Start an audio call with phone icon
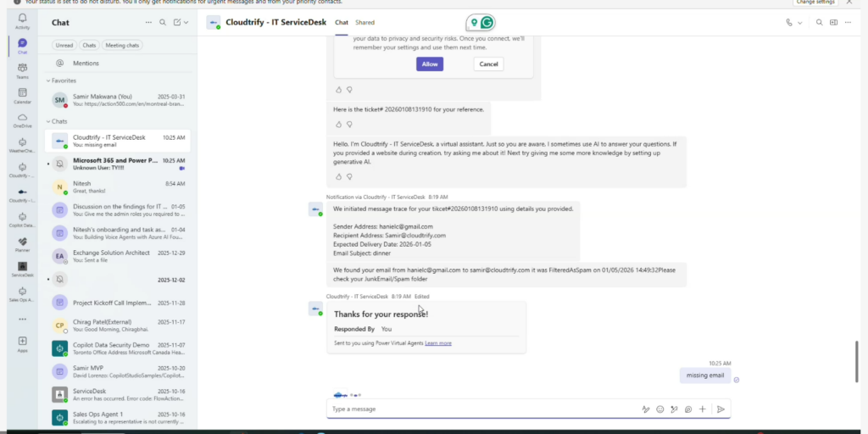868x434 pixels. pyautogui.click(x=789, y=23)
